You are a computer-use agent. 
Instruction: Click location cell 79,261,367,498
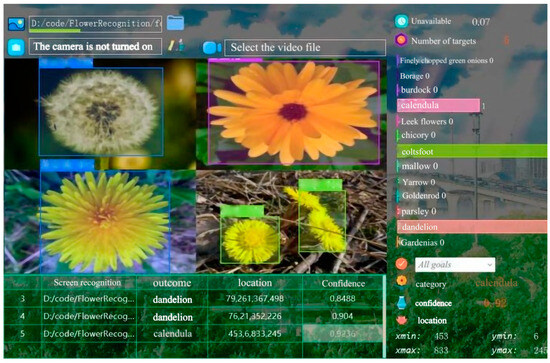(255, 299)
